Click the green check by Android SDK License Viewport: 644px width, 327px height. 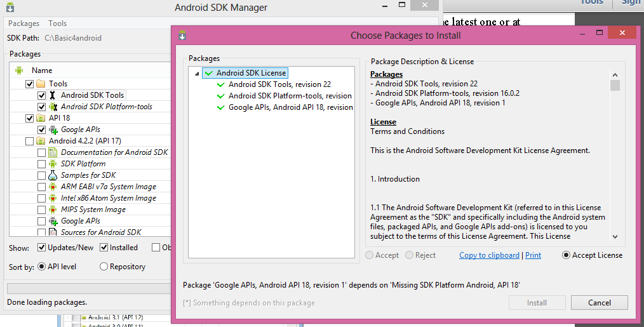pyautogui.click(x=209, y=73)
